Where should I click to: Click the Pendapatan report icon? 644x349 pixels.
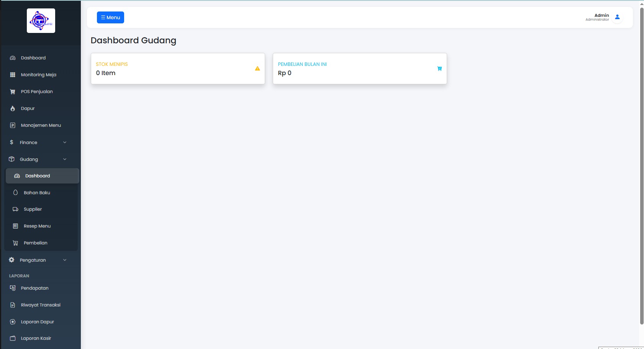coord(13,288)
